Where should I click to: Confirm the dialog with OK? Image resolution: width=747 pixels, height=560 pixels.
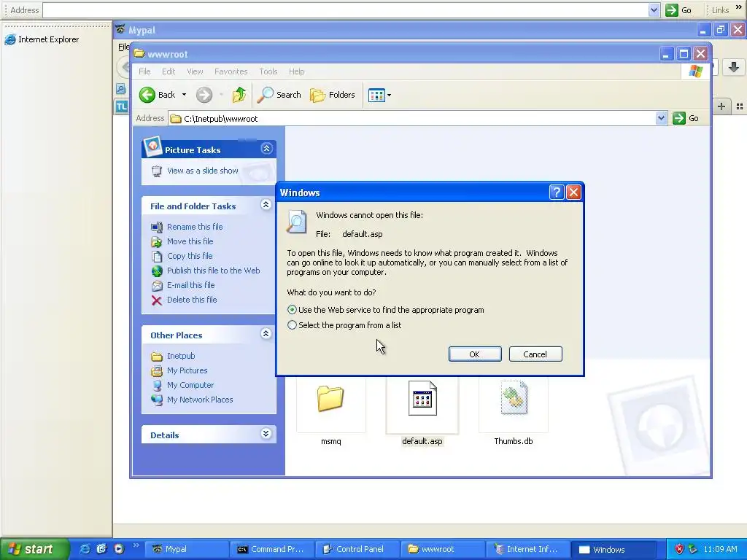(474, 354)
